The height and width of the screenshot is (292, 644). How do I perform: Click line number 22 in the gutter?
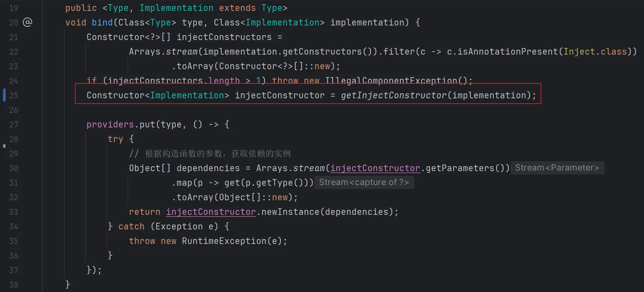point(14,52)
